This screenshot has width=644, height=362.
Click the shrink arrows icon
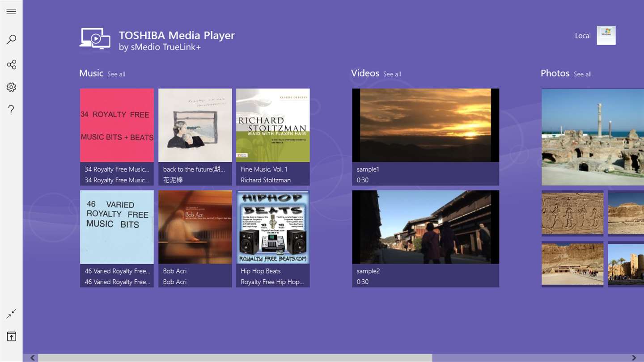tap(11, 314)
